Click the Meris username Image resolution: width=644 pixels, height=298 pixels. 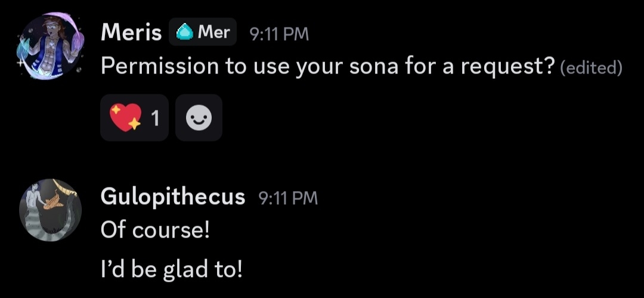131,33
